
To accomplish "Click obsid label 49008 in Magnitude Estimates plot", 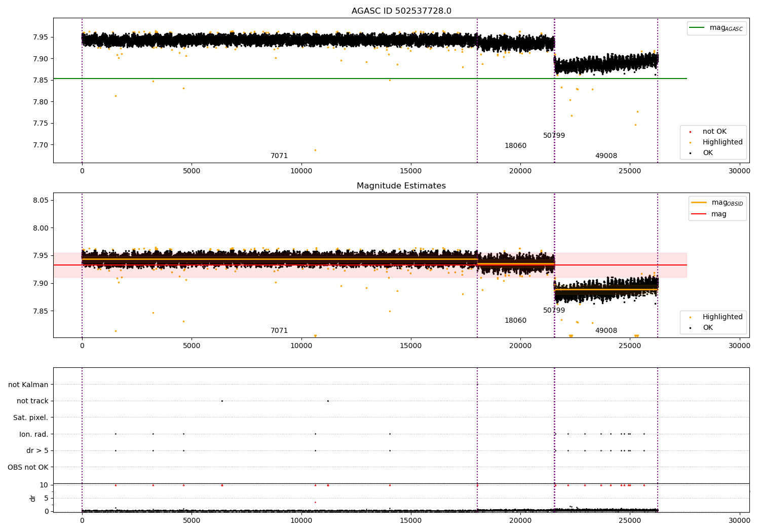I will pyautogui.click(x=606, y=331).
